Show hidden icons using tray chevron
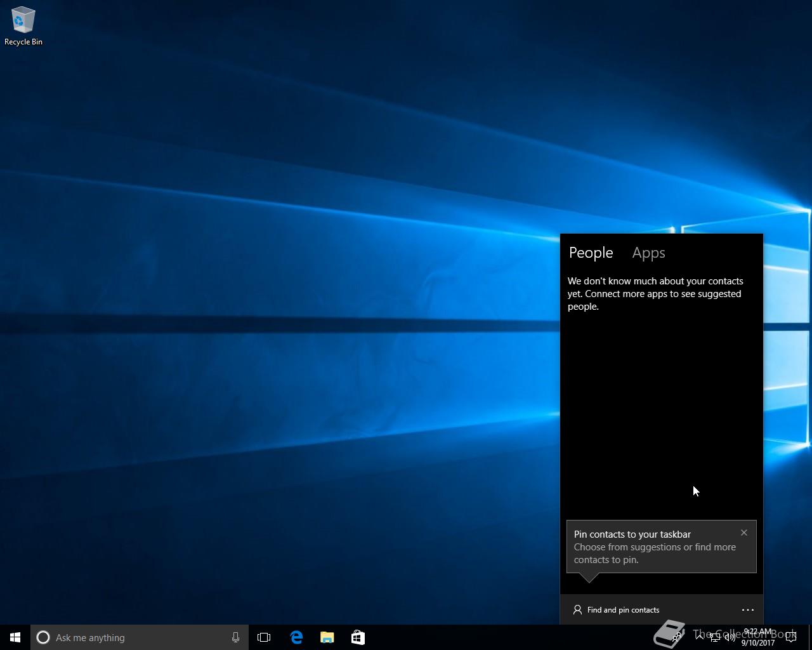Image resolution: width=812 pixels, height=650 pixels. click(699, 637)
